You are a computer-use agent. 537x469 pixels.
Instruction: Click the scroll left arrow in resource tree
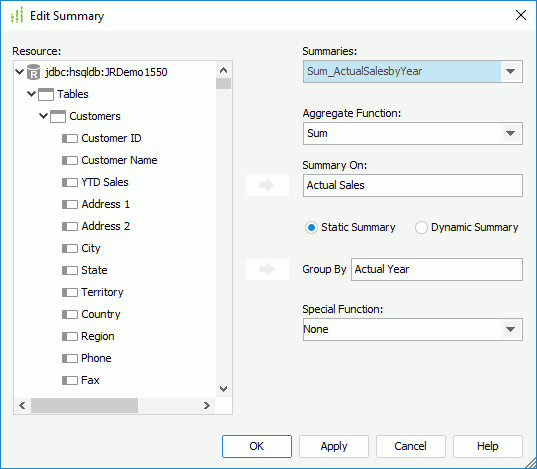coord(22,406)
